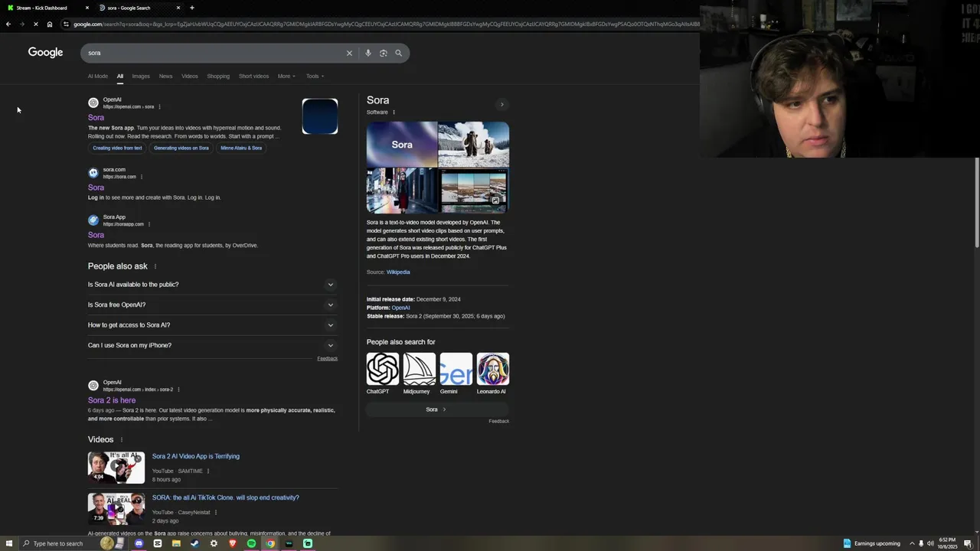Screen dimensions: 980x551
Task: Click the Sora button under People also search for
Action: pyautogui.click(x=437, y=409)
